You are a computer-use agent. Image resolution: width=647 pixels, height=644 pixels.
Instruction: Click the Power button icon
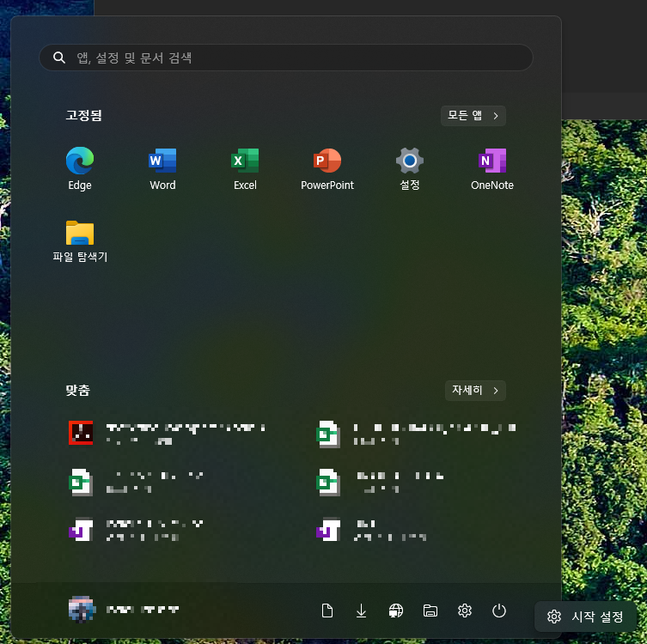499,611
